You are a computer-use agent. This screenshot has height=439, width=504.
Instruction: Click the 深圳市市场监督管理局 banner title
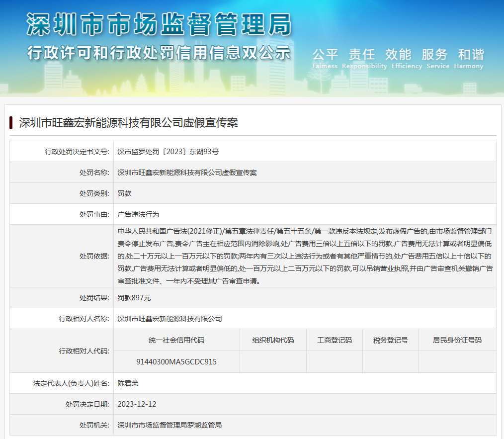[x=159, y=23]
